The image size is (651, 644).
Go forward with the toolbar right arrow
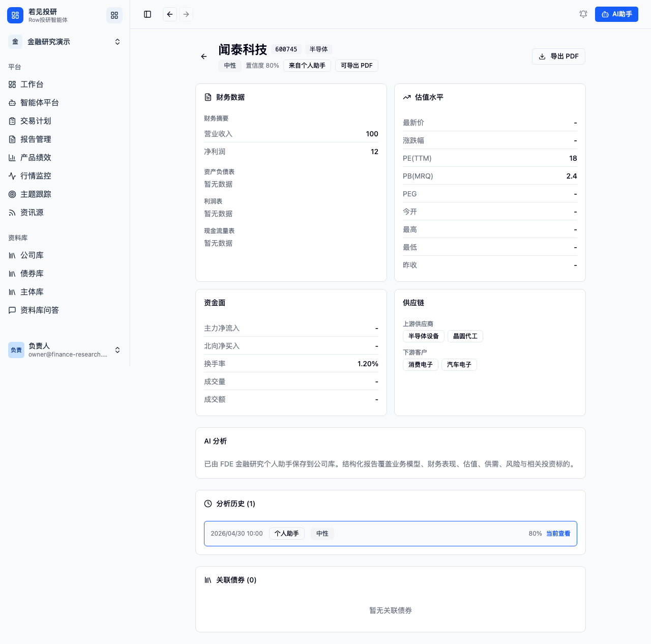(x=186, y=14)
